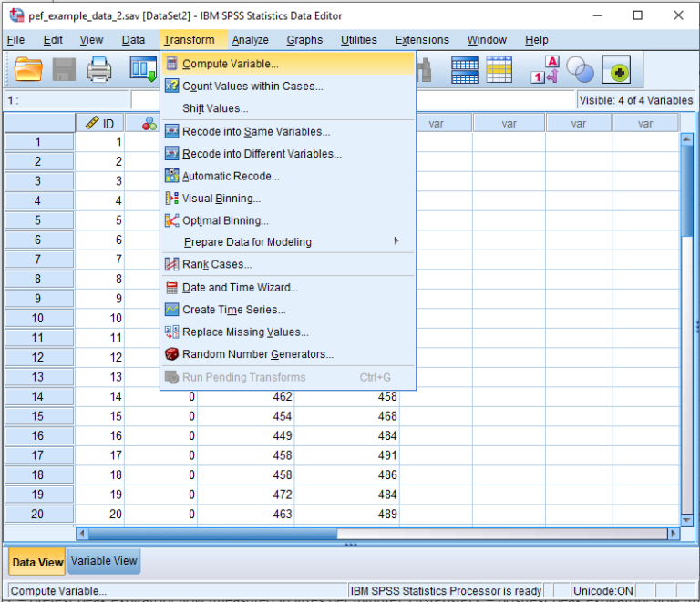
Task: Open the Graphs menu
Action: click(304, 40)
